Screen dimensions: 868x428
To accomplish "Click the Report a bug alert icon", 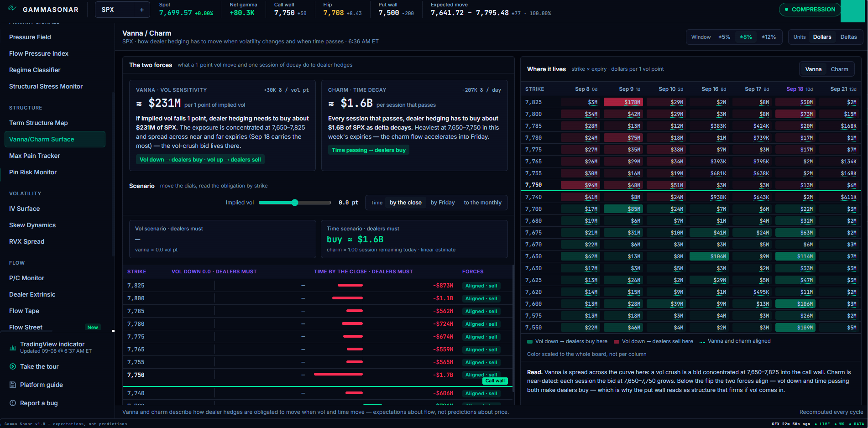I will click(13, 403).
